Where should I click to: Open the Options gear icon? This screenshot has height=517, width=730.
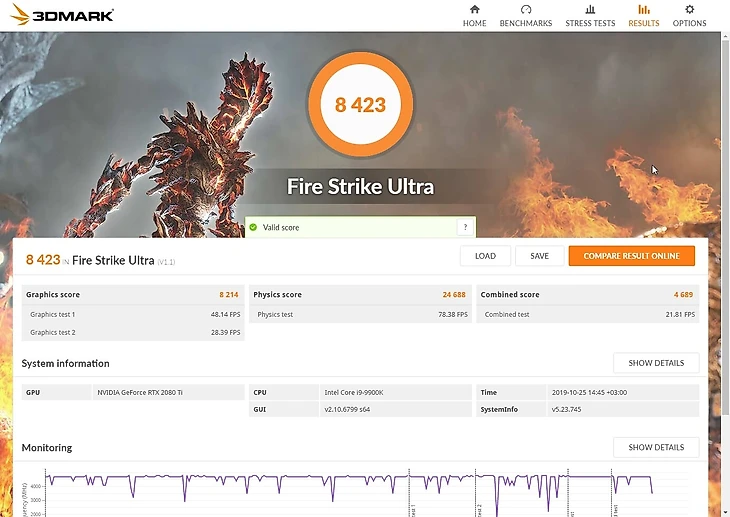pyautogui.click(x=689, y=10)
